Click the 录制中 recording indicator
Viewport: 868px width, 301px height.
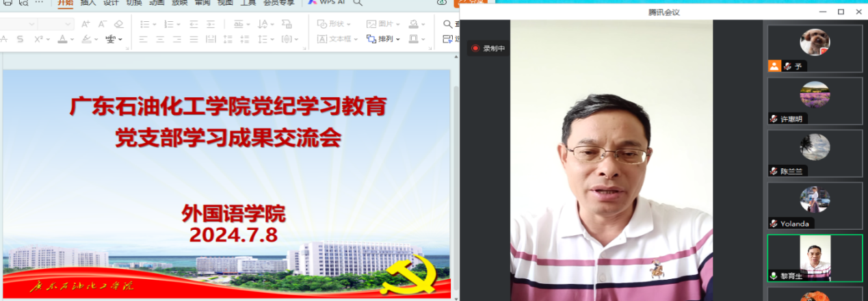(488, 49)
